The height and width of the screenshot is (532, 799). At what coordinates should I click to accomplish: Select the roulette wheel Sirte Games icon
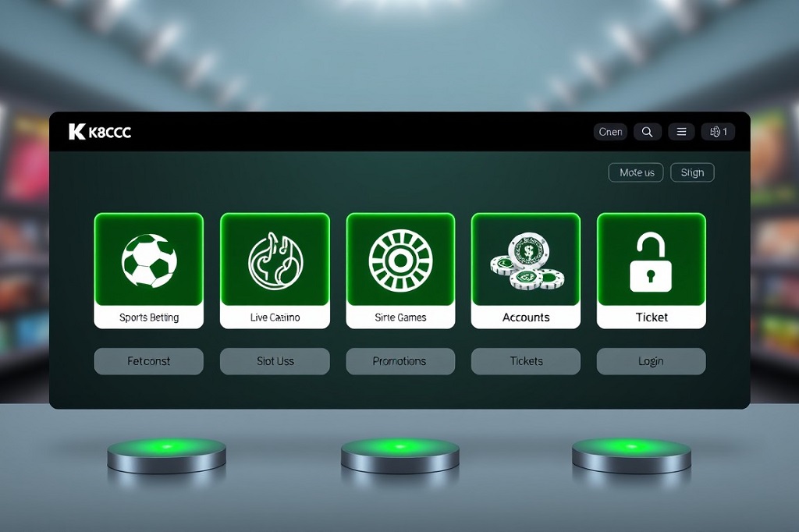[400, 261]
